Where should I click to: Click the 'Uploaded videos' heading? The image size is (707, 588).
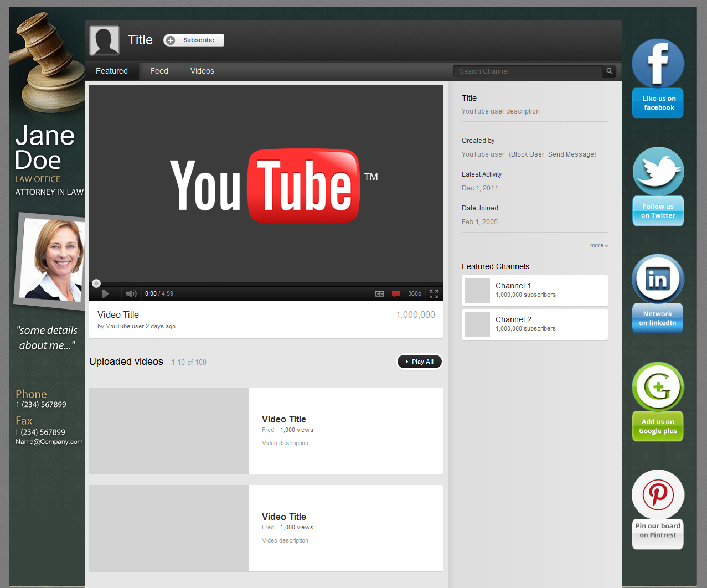pyautogui.click(x=126, y=362)
